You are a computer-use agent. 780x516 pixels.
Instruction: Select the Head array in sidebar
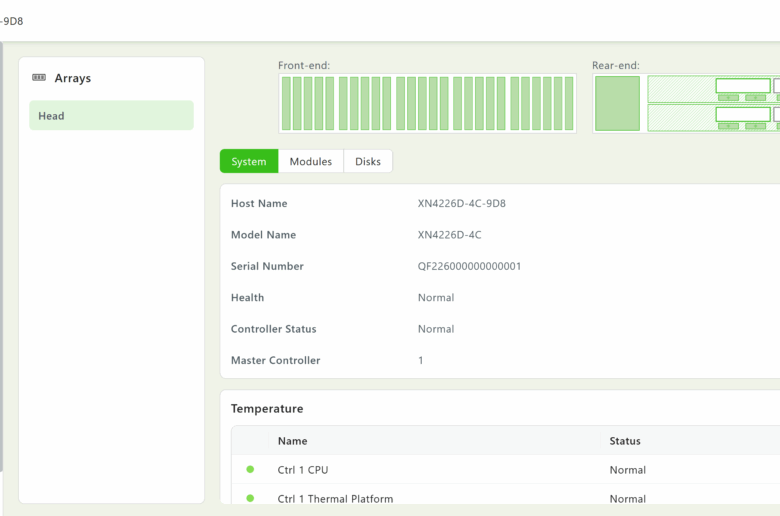click(x=111, y=116)
